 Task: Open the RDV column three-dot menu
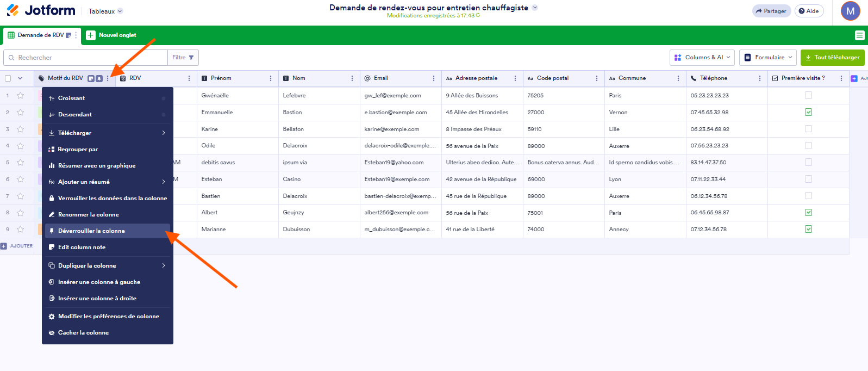(189, 78)
